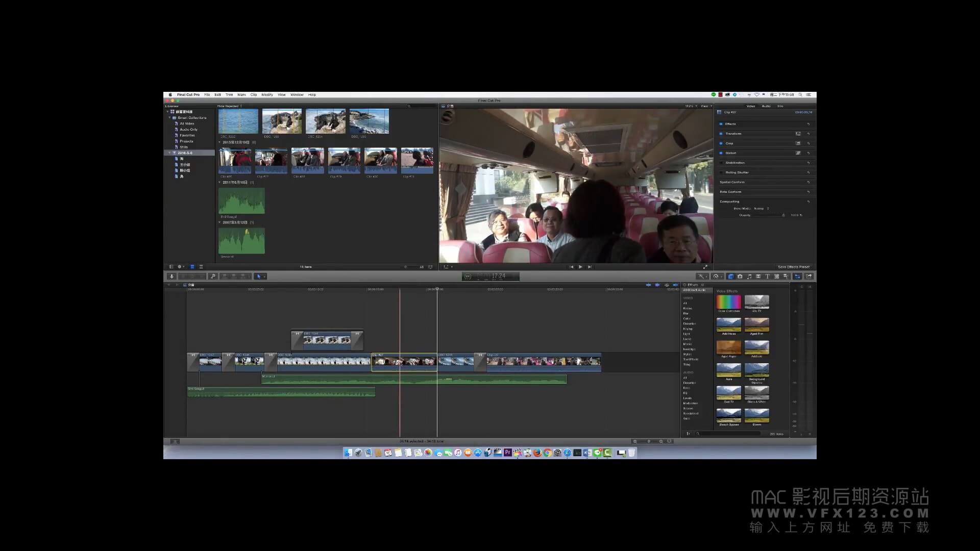Switch to the Audio inspector tab
Viewport: 980px width, 551px height.
pyautogui.click(x=766, y=106)
